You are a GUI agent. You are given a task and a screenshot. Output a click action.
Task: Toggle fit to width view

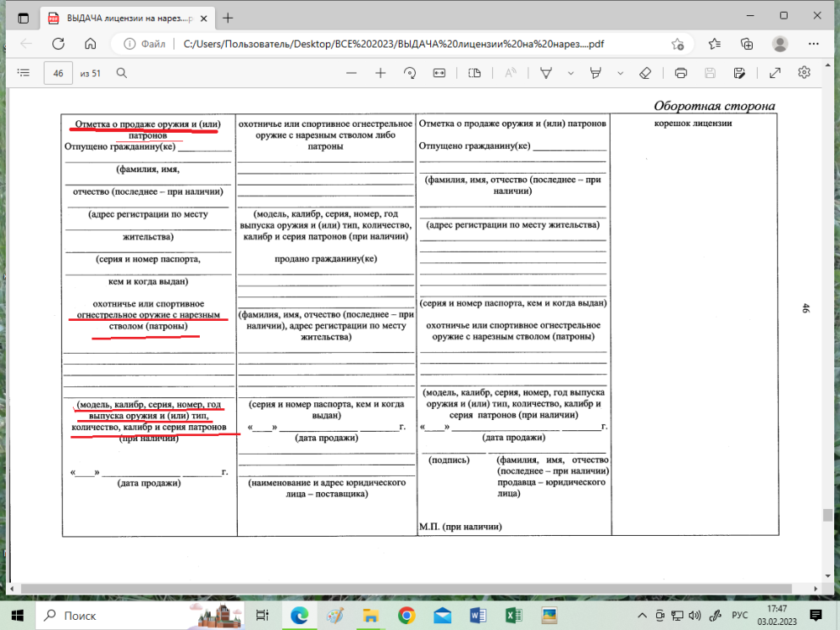[x=438, y=73]
